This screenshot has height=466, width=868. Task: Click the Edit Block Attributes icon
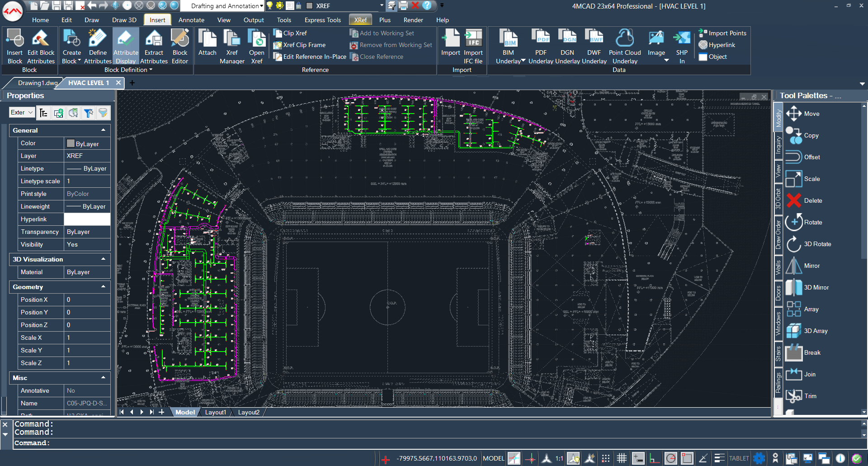[x=41, y=43]
